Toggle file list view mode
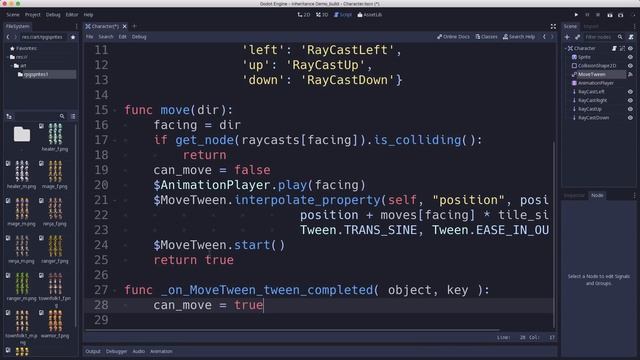640x360 pixels. tap(73, 116)
